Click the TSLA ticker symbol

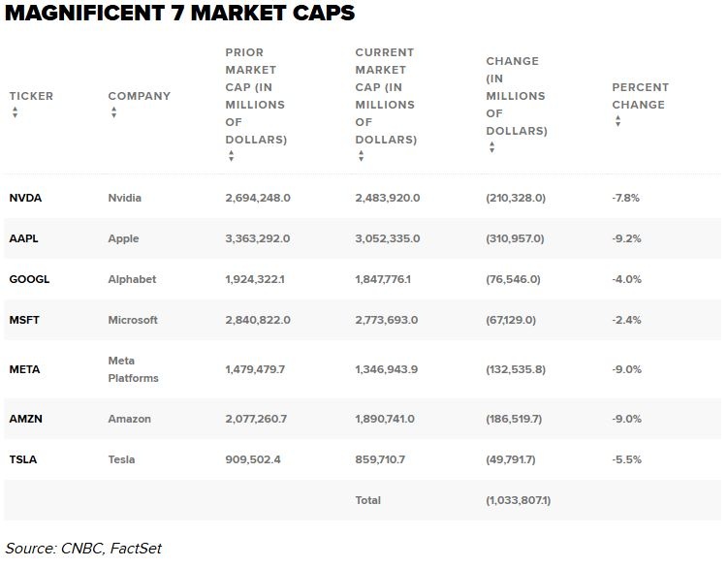23,459
